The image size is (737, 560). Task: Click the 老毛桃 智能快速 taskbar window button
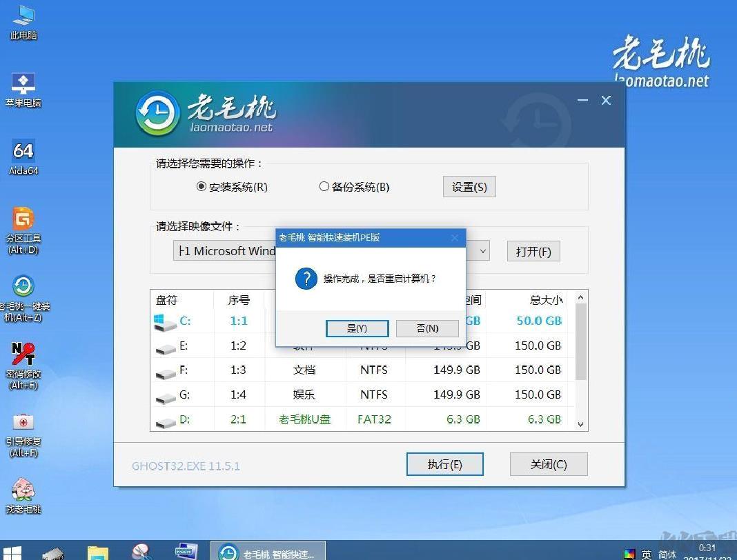tap(268, 552)
